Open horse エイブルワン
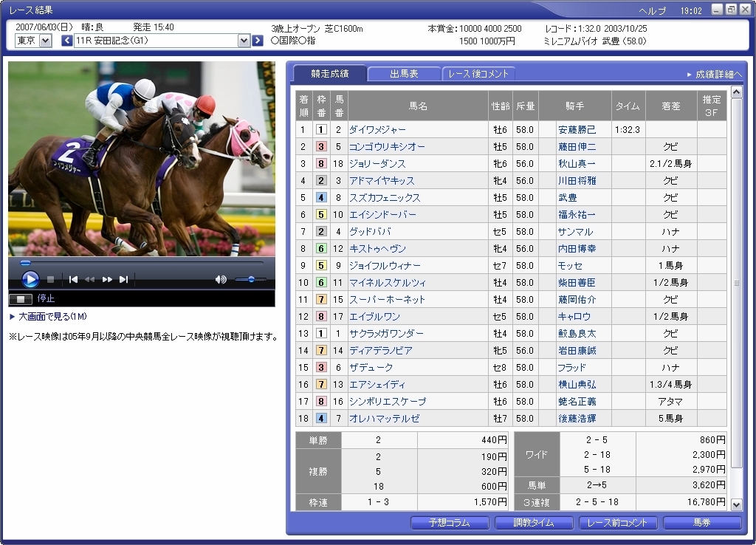 pos(374,316)
